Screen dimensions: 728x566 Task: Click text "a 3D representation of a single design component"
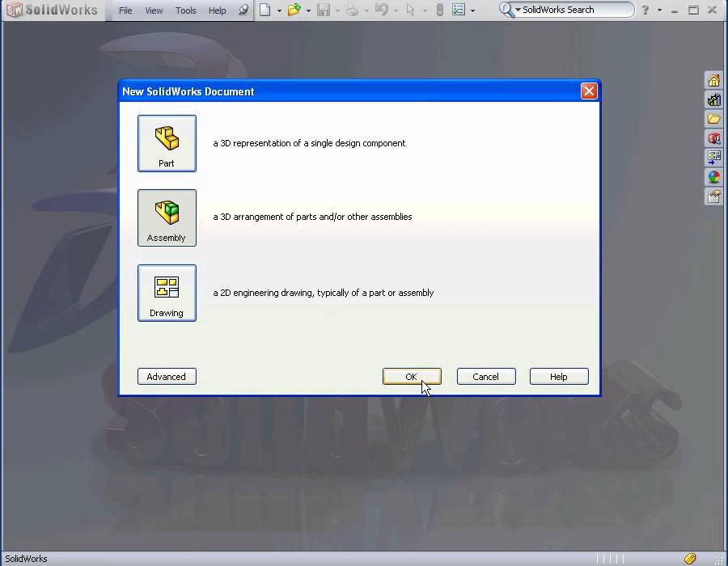point(309,143)
